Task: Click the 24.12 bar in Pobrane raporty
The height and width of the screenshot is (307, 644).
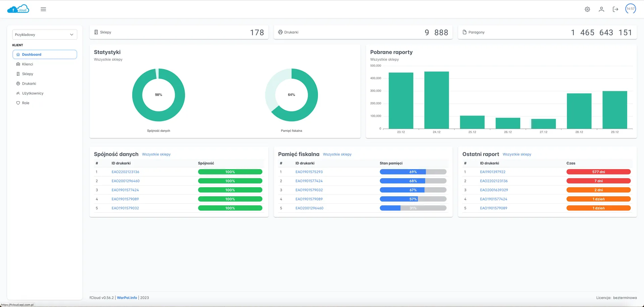Action: (436, 100)
